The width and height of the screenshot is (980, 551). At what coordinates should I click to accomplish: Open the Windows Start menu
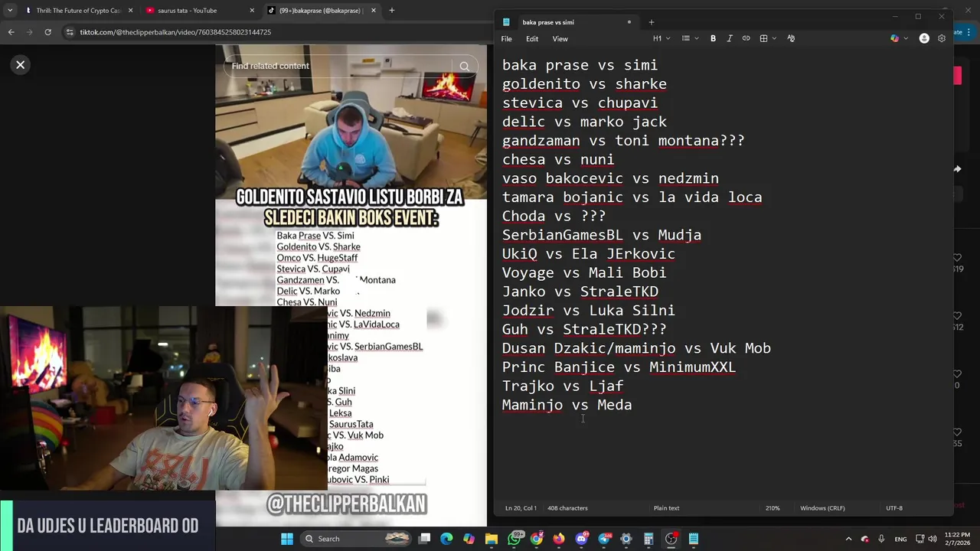(x=287, y=539)
